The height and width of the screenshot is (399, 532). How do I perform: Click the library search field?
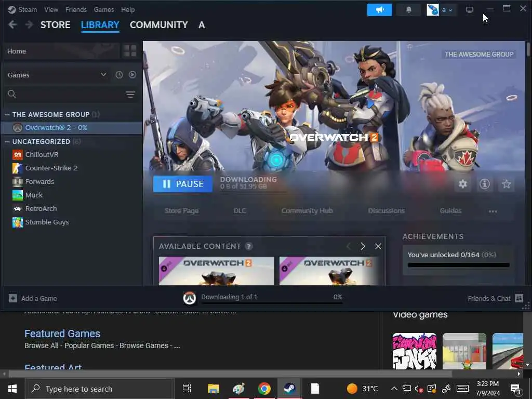70,94
